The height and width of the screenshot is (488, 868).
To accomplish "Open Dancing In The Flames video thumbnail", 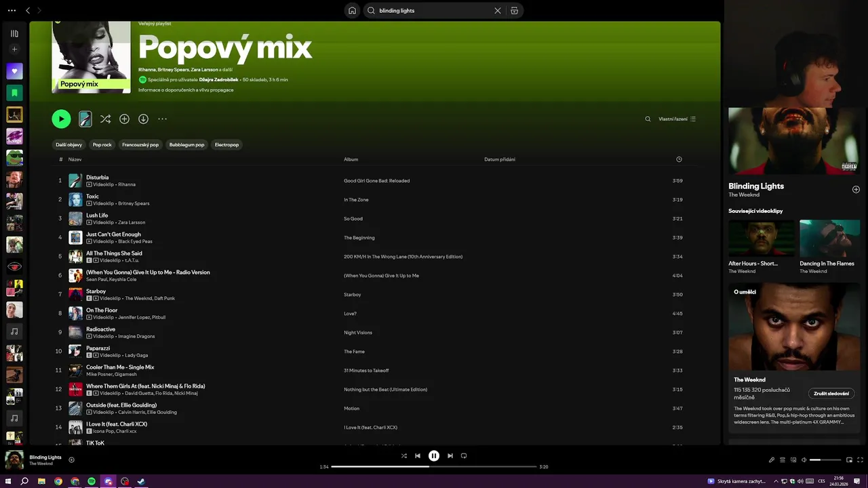I will tap(829, 239).
